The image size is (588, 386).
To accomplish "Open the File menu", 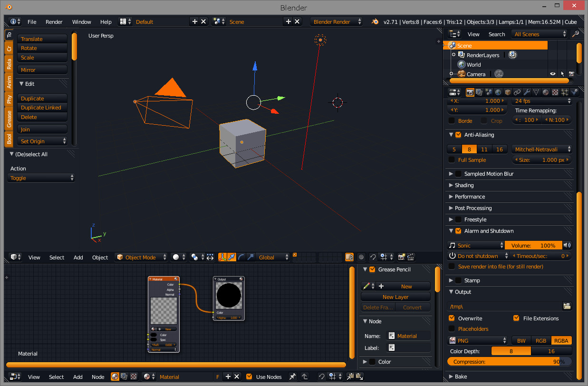I will [x=32, y=22].
